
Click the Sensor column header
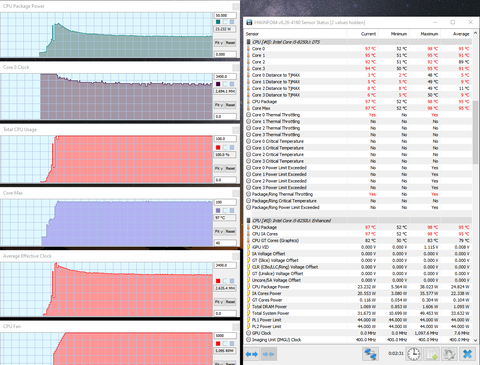(x=252, y=34)
